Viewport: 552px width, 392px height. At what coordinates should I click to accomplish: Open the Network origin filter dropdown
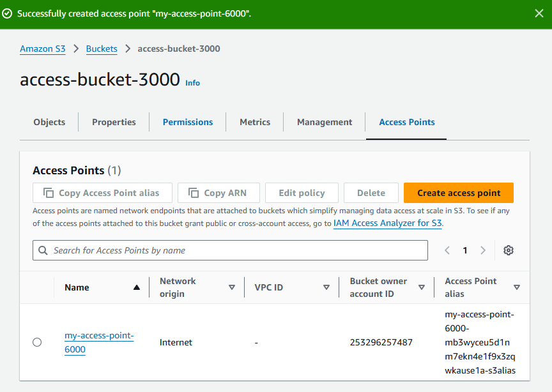point(232,287)
